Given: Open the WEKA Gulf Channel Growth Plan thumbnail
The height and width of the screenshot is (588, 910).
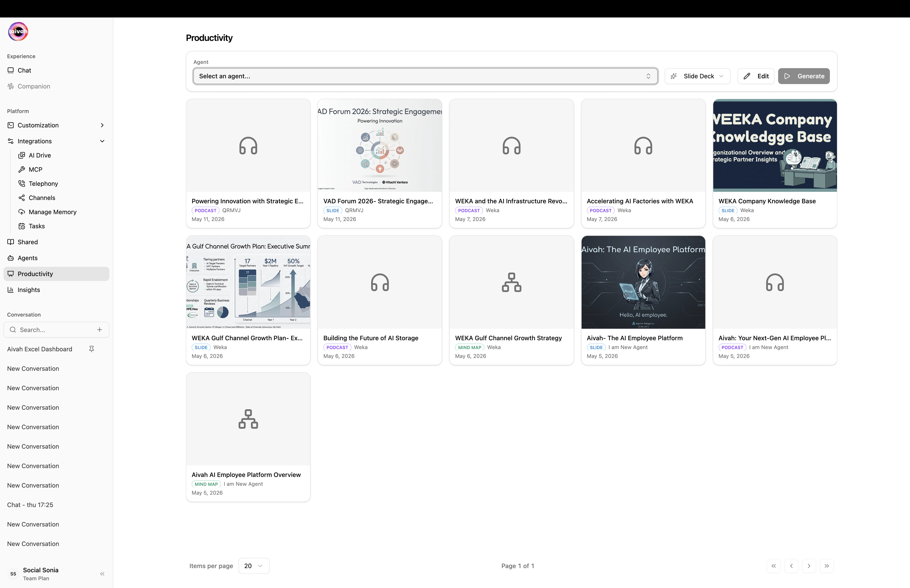Looking at the screenshot, I should tap(248, 282).
